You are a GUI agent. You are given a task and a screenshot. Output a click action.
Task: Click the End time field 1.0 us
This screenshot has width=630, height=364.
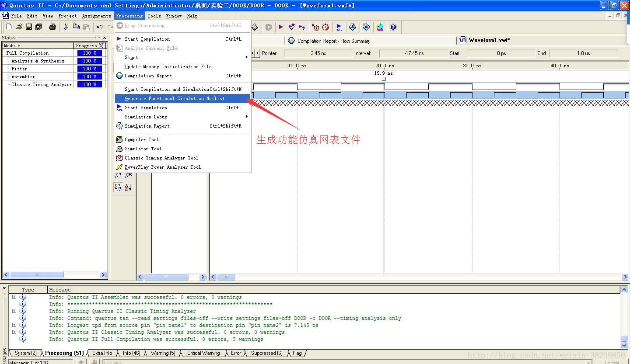583,53
